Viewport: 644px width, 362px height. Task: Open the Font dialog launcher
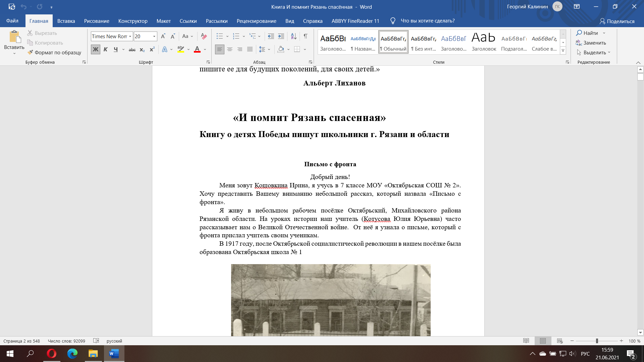[x=208, y=62]
